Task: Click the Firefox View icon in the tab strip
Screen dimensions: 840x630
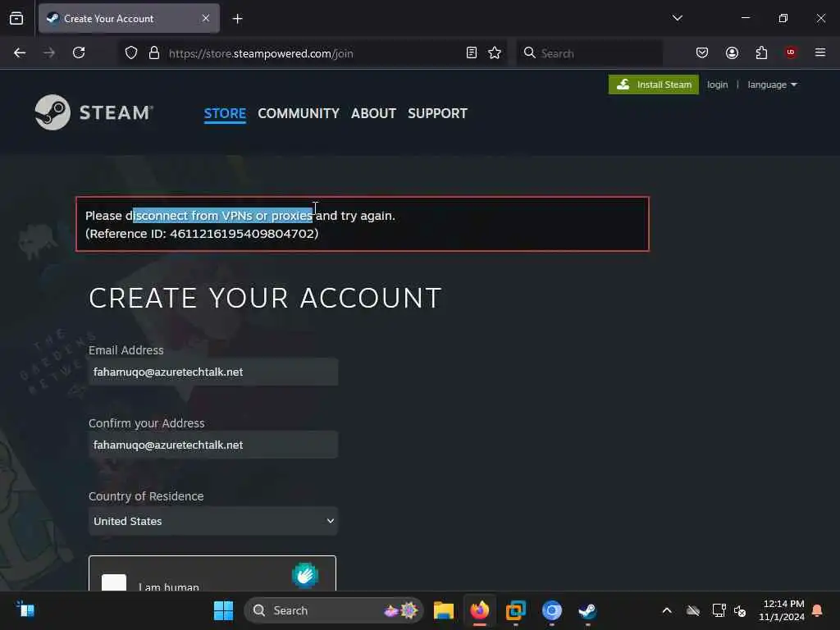Action: [16, 18]
